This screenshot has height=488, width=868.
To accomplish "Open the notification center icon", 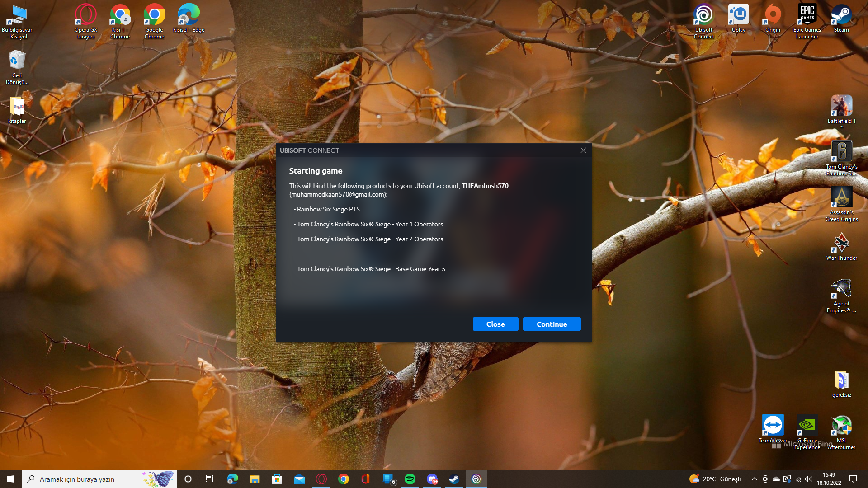I will [853, 479].
